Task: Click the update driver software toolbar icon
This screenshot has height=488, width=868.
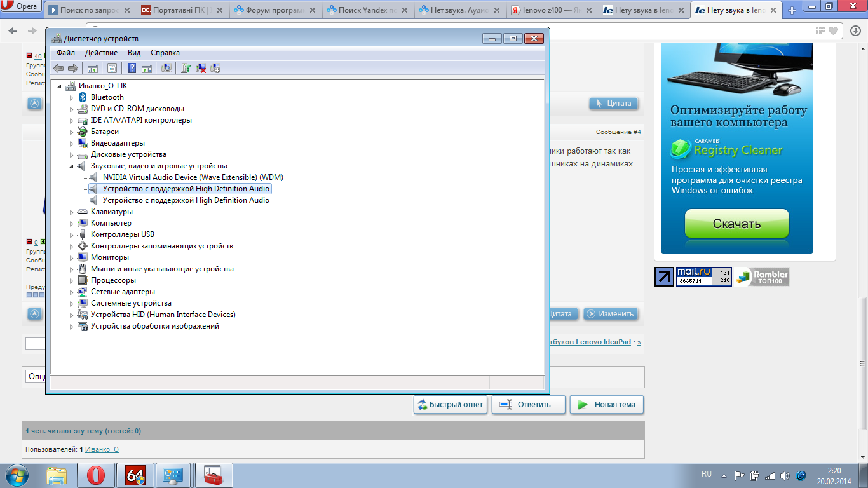Action: click(x=186, y=68)
